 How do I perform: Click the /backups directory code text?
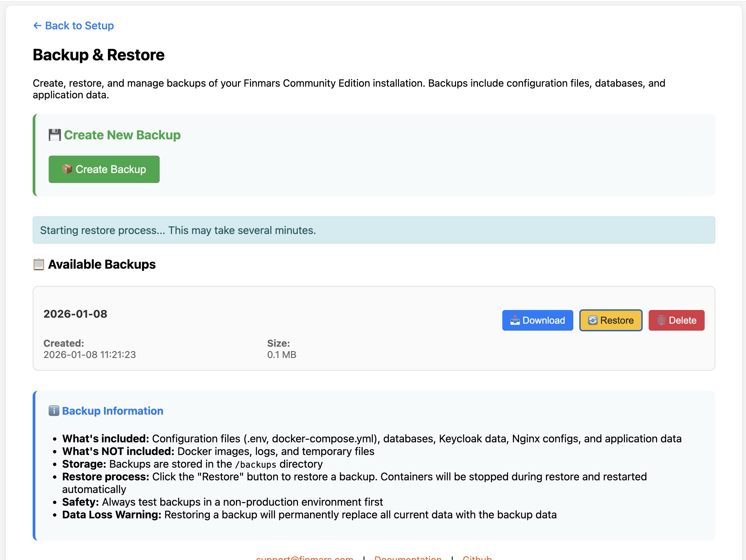coord(256,465)
